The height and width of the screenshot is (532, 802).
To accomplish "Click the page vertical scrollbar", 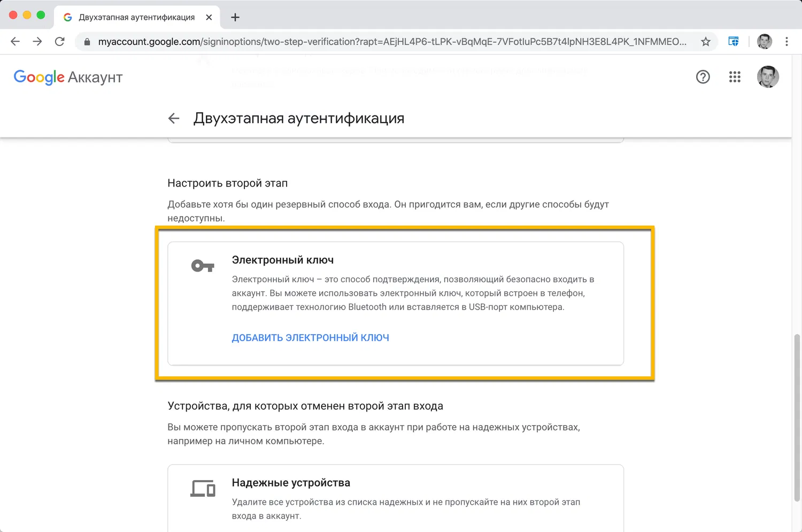I will [x=797, y=417].
